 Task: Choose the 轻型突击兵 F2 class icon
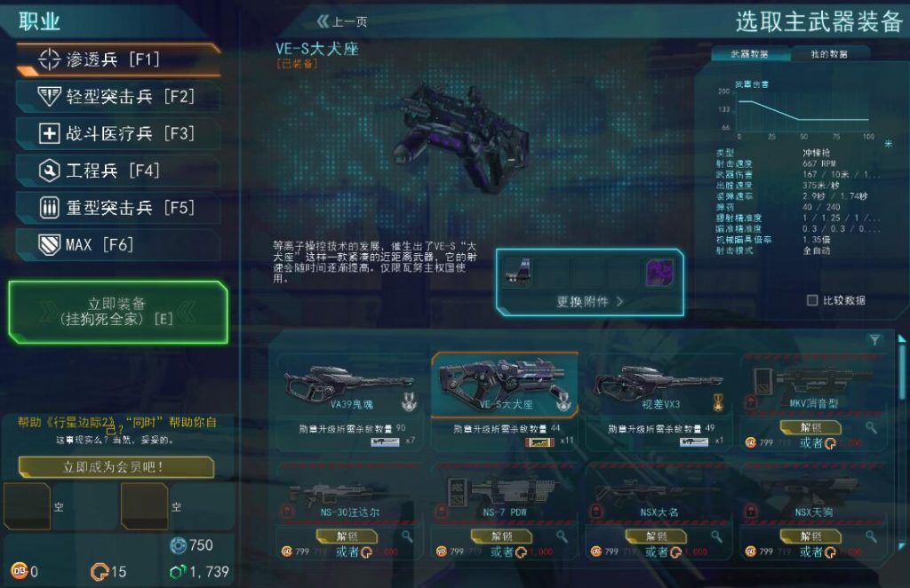[50, 96]
